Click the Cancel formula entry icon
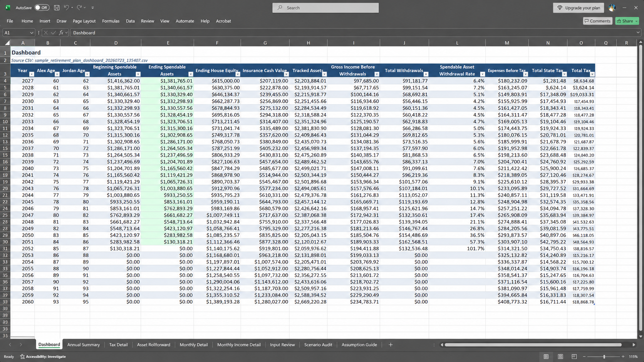The width and height of the screenshot is (644, 362). [x=46, y=33]
